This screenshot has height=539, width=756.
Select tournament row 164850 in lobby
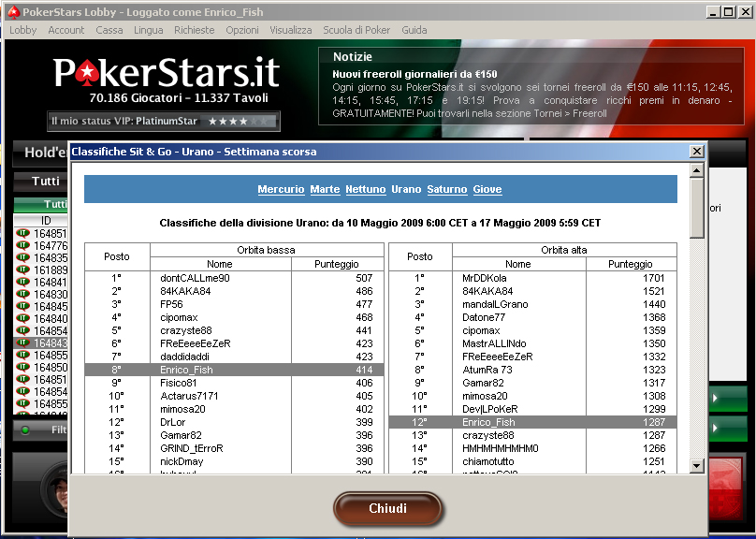click(x=41, y=368)
